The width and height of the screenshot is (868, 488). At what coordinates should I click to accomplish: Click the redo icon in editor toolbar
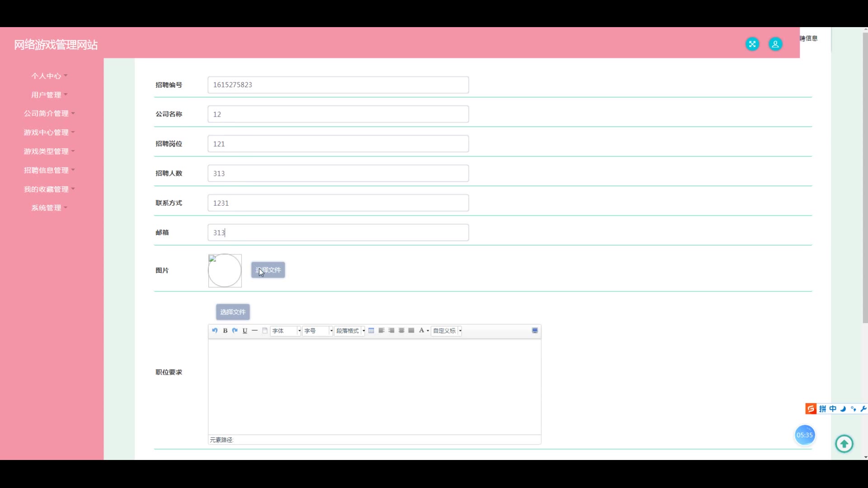coord(235,331)
